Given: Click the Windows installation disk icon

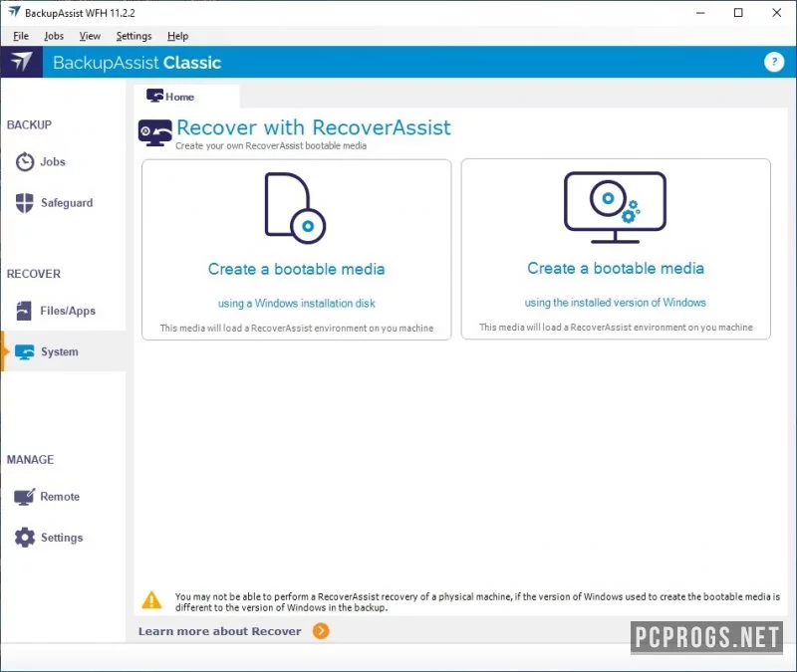Looking at the screenshot, I should tap(295, 208).
